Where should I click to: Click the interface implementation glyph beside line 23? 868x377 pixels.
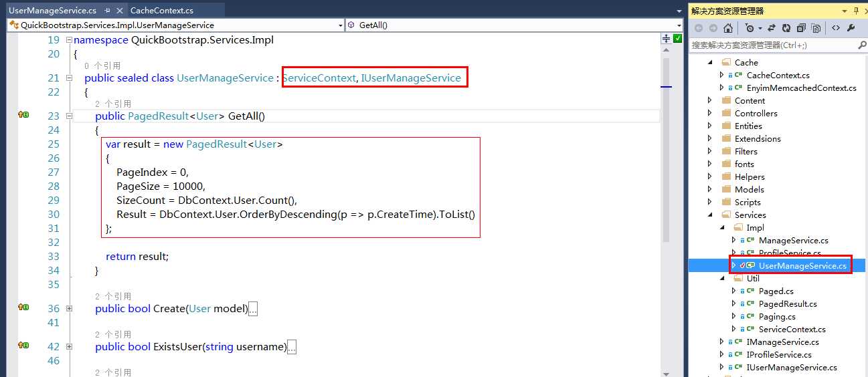pyautogui.click(x=23, y=116)
